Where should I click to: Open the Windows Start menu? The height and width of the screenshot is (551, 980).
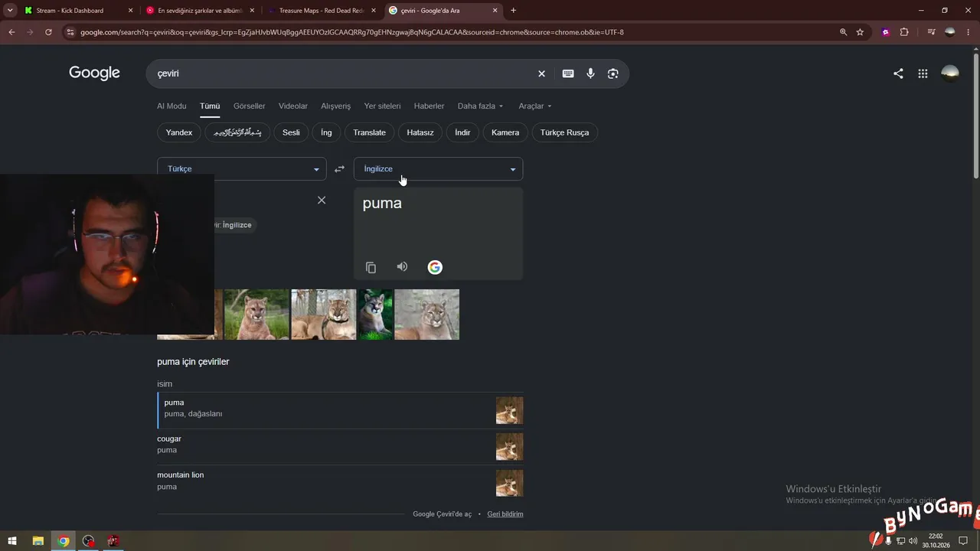click(x=11, y=541)
